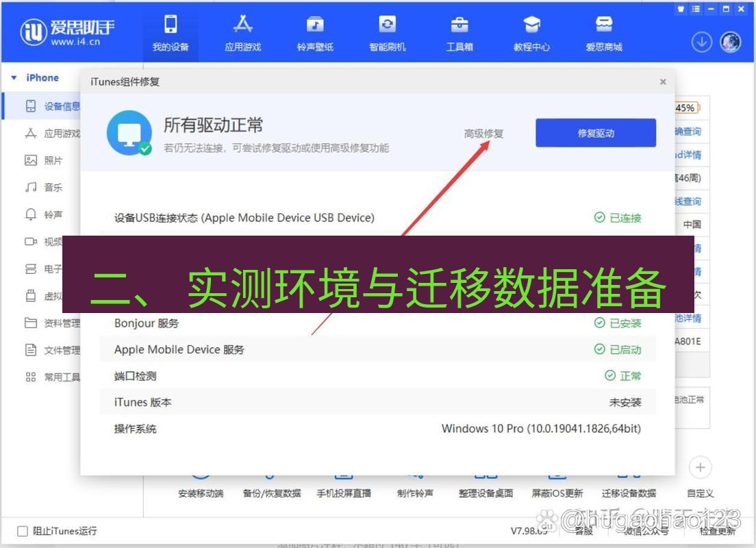Click the 已启动 service status
Screen dimensions: 756x548
pyautogui.click(x=618, y=349)
